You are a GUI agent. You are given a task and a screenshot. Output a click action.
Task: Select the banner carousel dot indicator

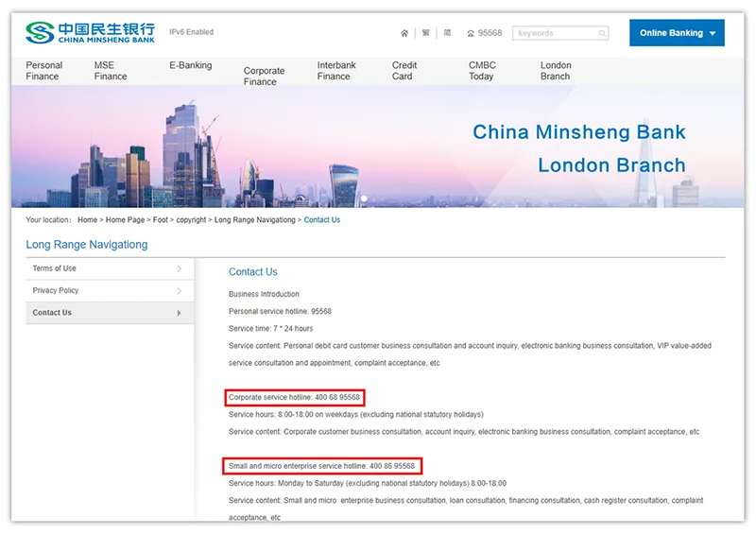pos(364,198)
